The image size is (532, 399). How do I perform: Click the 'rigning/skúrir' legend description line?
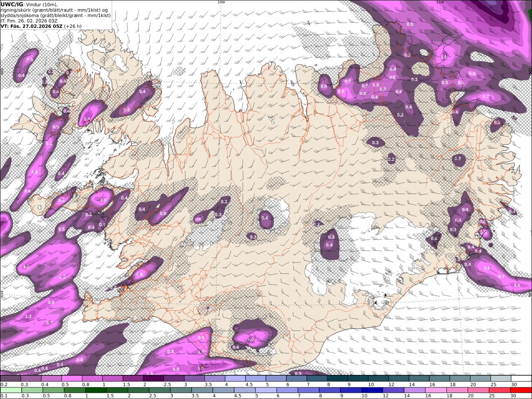(x=54, y=10)
